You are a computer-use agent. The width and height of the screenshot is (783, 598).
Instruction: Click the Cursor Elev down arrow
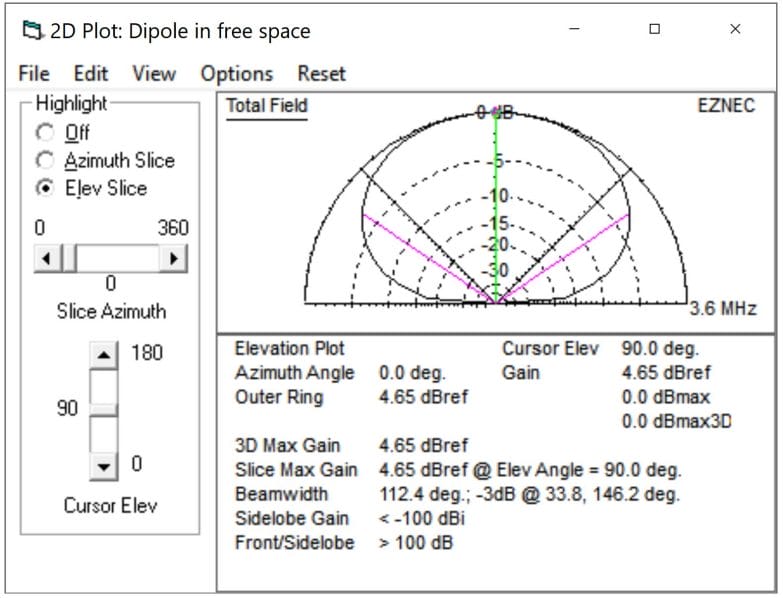[x=103, y=465]
